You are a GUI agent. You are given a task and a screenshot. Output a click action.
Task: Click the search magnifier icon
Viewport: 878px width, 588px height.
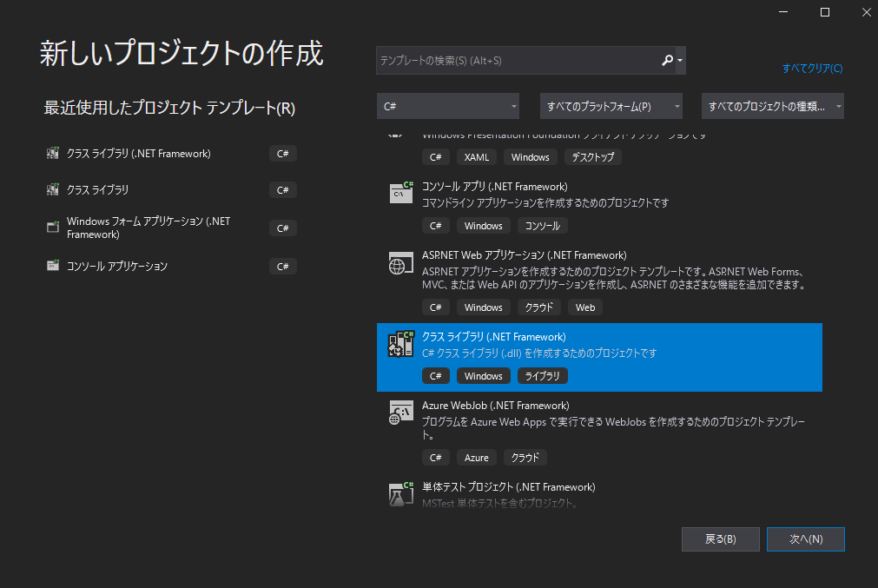click(x=667, y=61)
